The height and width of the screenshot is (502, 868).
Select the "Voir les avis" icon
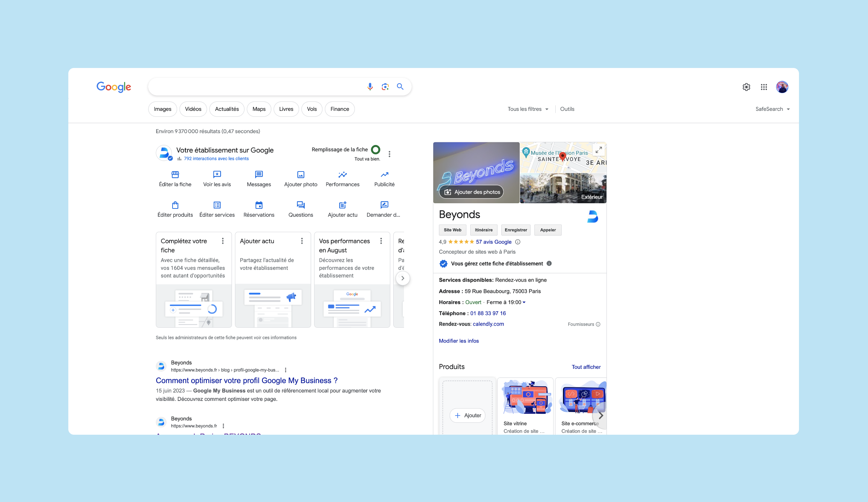click(x=217, y=175)
